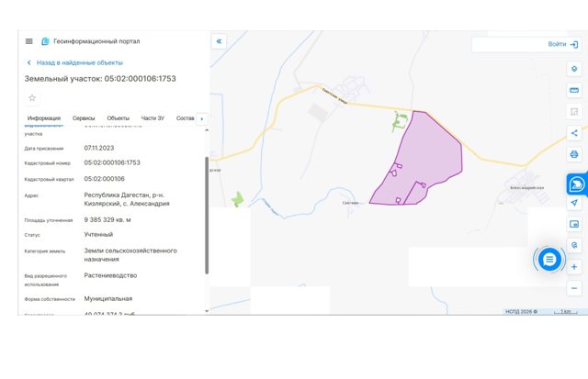
Task: Print the map
Action: (x=573, y=154)
